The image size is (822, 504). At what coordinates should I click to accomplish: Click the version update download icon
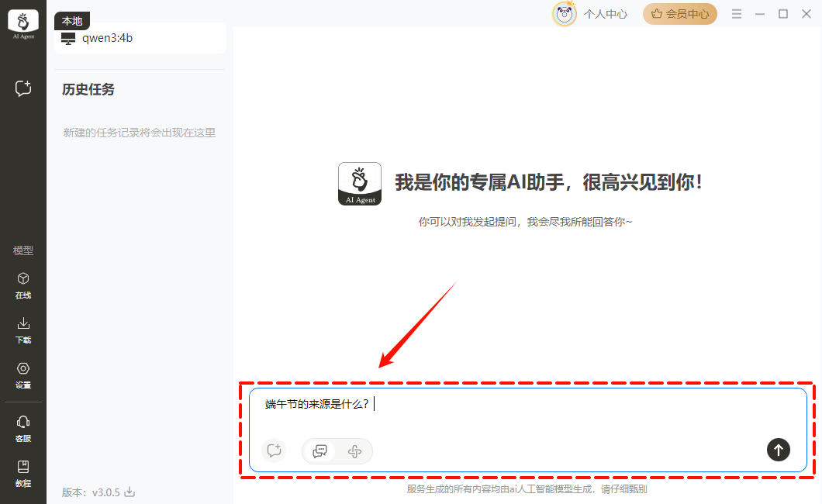[130, 492]
